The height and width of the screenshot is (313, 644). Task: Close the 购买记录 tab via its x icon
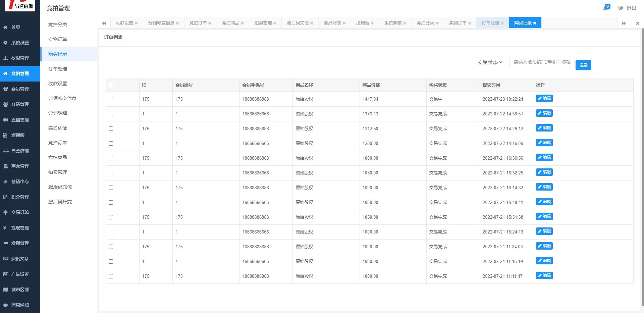535,23
